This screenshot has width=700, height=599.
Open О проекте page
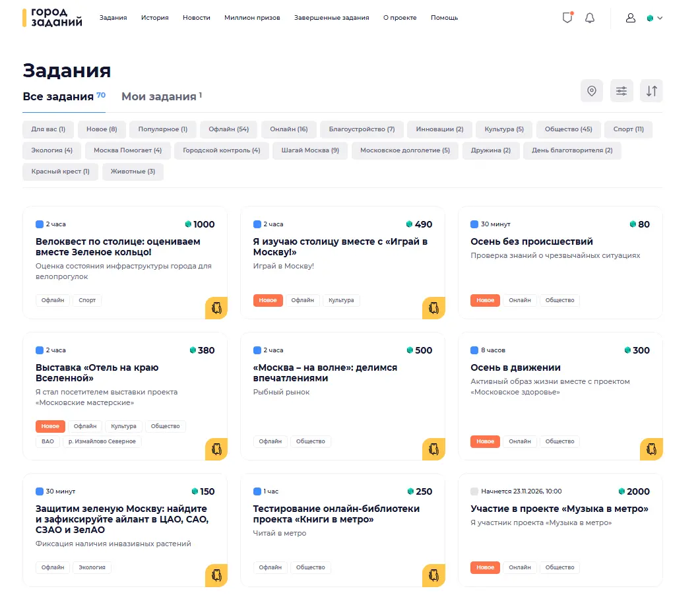tap(400, 18)
